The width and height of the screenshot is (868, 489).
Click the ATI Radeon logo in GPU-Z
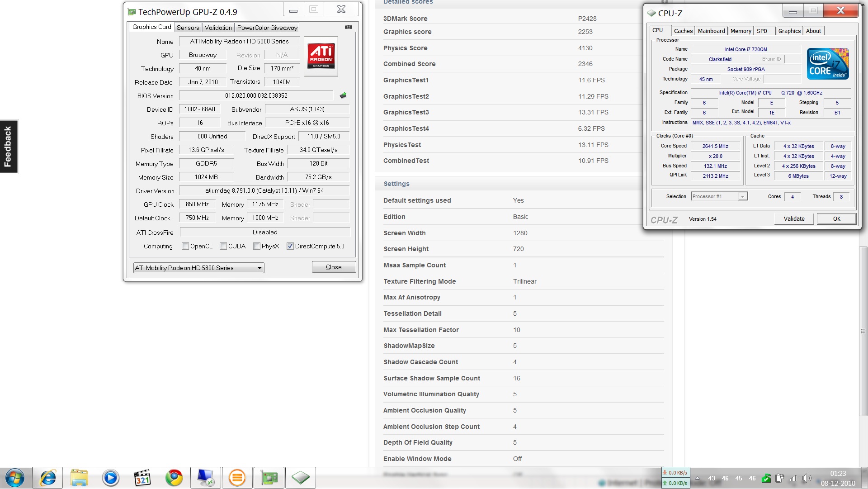(321, 56)
